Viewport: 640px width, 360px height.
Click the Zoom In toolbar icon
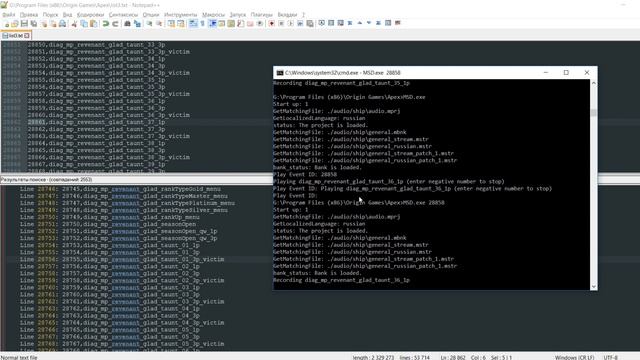pos(149,24)
